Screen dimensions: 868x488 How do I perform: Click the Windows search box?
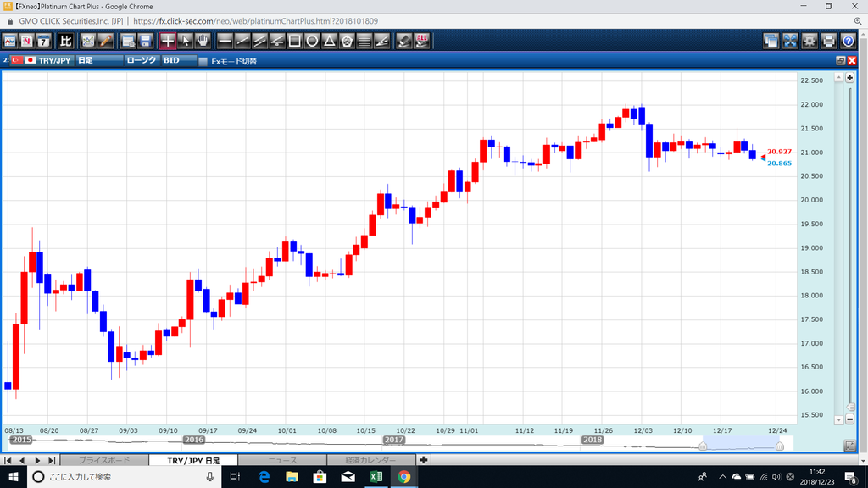[x=125, y=476]
